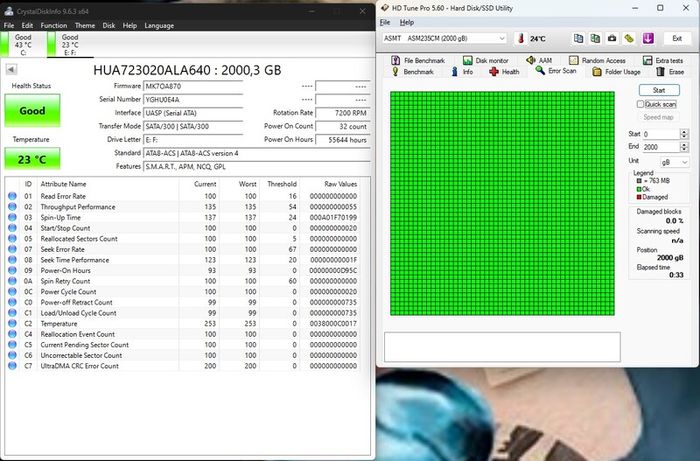Screen dimensions: 700x461
Task: Open the File menu in CrystalDiskInfo
Action: 9,25
